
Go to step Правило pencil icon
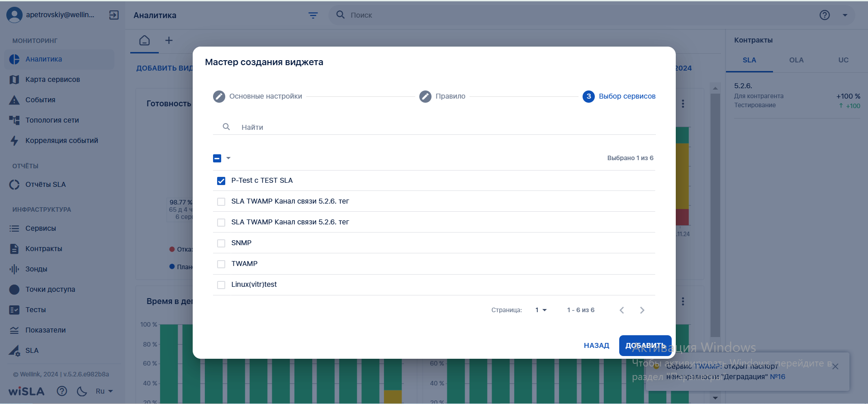tap(425, 96)
